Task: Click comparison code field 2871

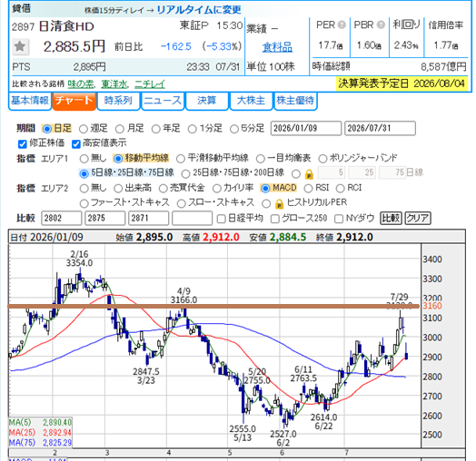Action: tap(148, 219)
